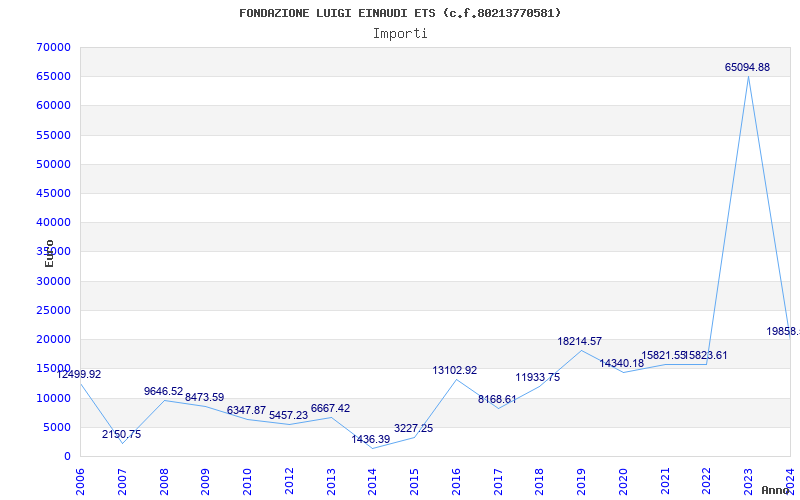The height and width of the screenshot is (500, 800).
Task: Click the 2015 x-axis year label
Action: [414, 481]
